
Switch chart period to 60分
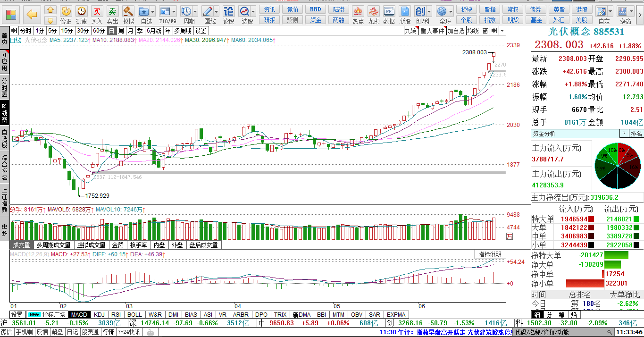(x=98, y=31)
